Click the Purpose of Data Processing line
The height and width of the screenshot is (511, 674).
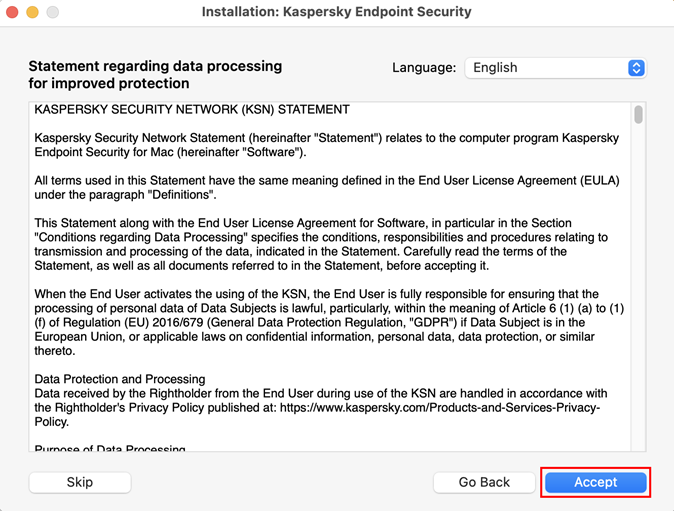[x=110, y=449]
